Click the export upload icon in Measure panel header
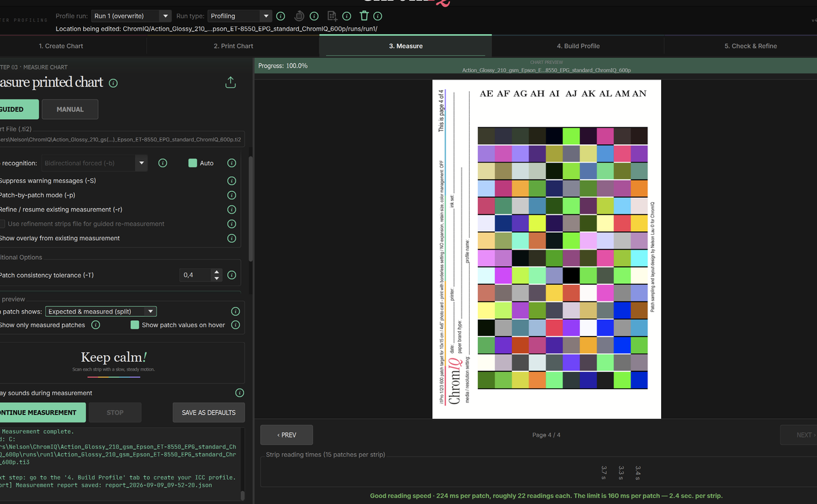This screenshot has height=504, width=817. point(230,82)
